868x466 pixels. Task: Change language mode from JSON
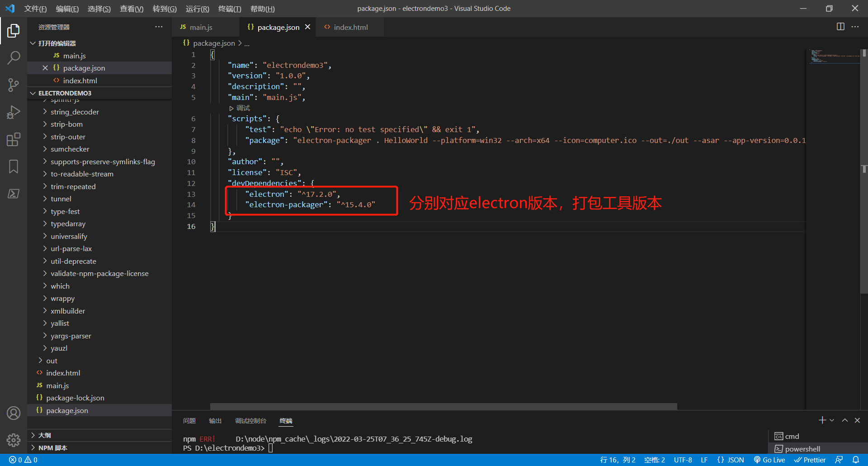[x=731, y=460]
